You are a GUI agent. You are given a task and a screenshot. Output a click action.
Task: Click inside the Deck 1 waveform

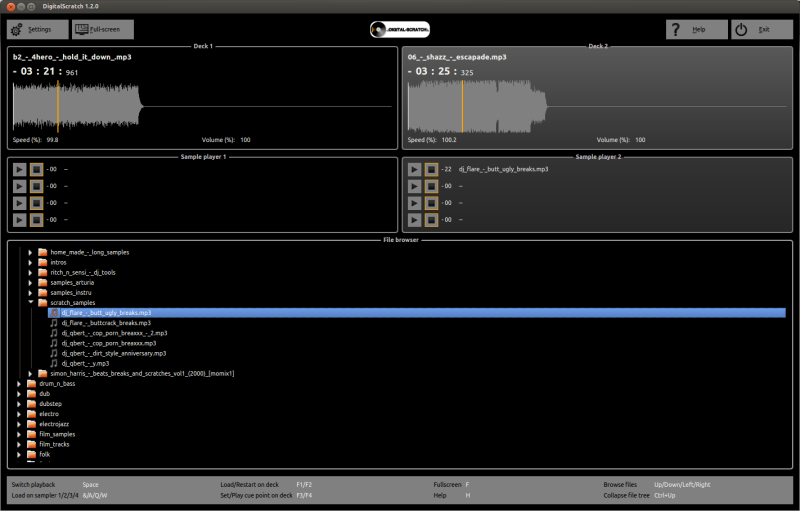(x=202, y=106)
